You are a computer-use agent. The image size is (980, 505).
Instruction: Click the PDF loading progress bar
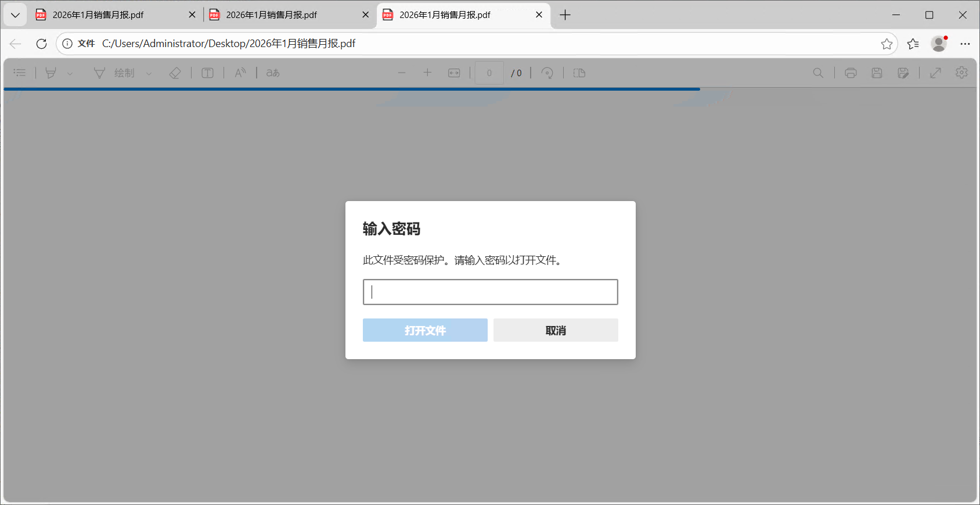click(352, 89)
